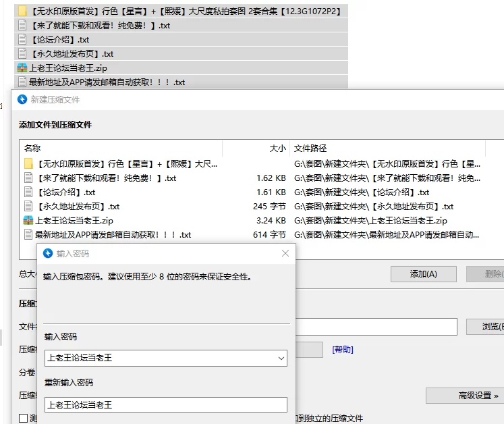Open the [帮助] help link
Image resolution: width=504 pixels, height=424 pixels.
(x=342, y=349)
